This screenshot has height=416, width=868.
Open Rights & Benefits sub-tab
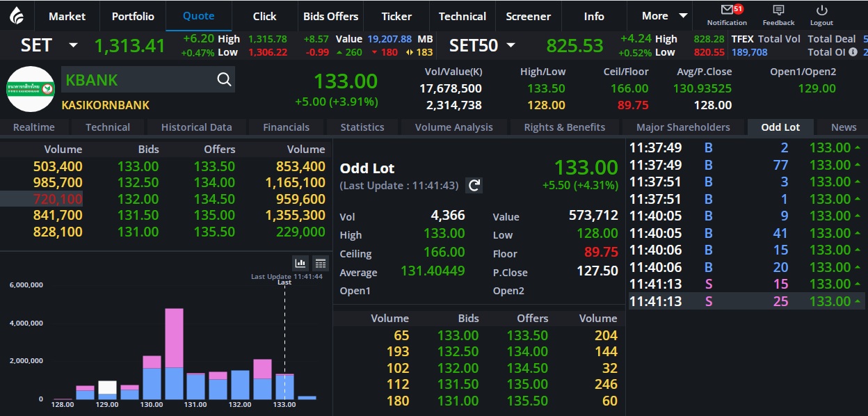pos(565,127)
